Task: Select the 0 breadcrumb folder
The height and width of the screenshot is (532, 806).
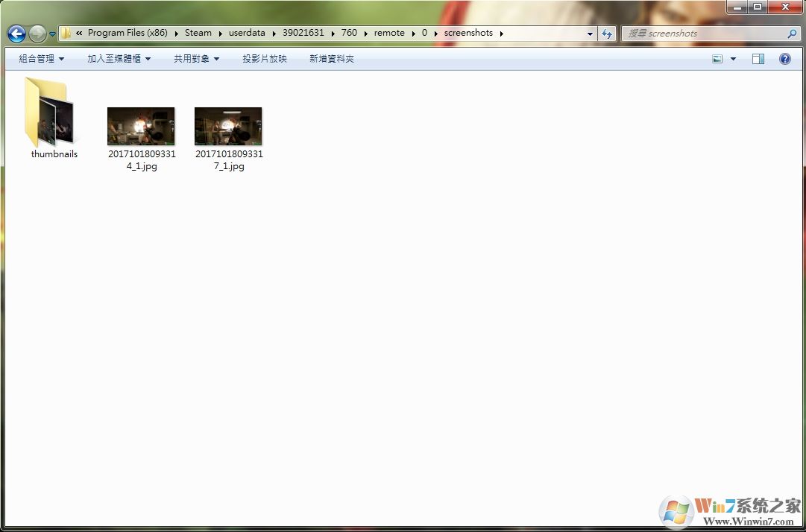Action: tap(424, 33)
